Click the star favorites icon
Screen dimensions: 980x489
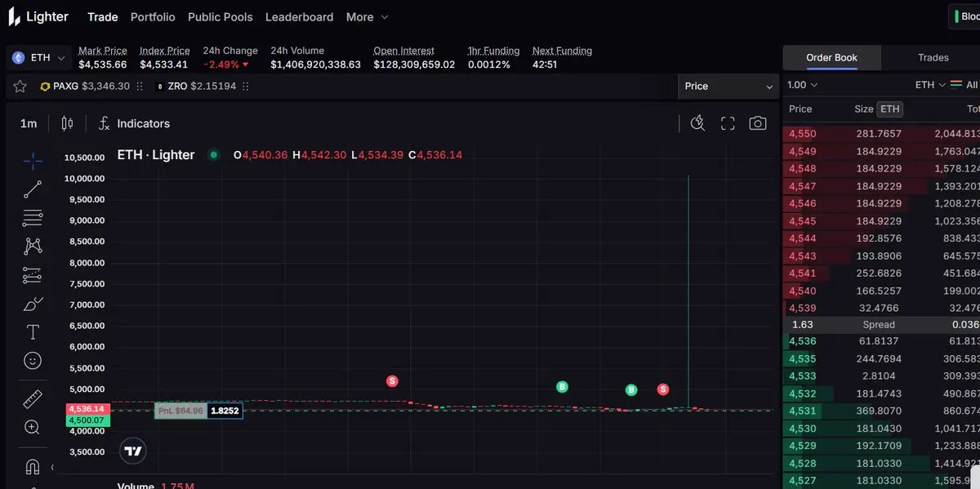point(20,86)
